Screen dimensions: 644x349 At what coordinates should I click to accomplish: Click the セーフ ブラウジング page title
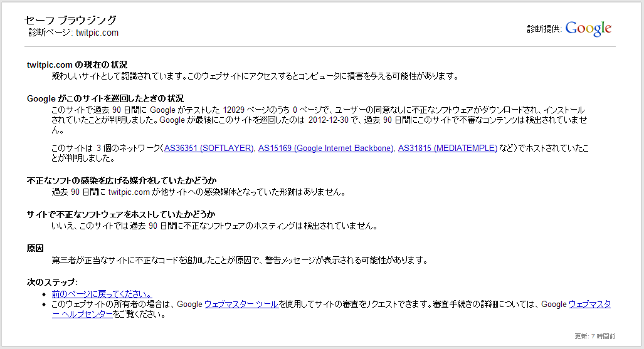(x=70, y=20)
